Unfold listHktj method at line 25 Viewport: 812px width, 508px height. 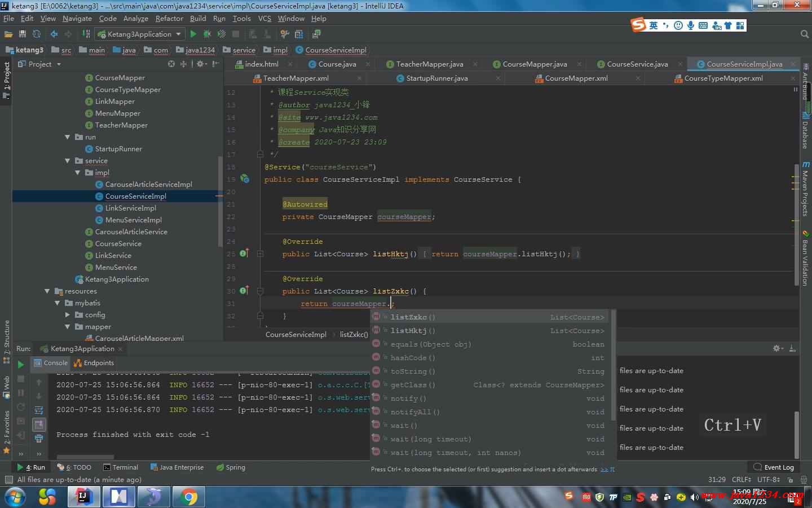[260, 254]
